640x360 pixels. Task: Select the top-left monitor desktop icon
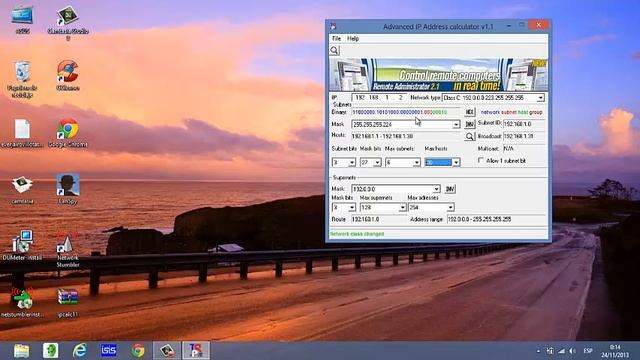pyautogui.click(x=22, y=20)
